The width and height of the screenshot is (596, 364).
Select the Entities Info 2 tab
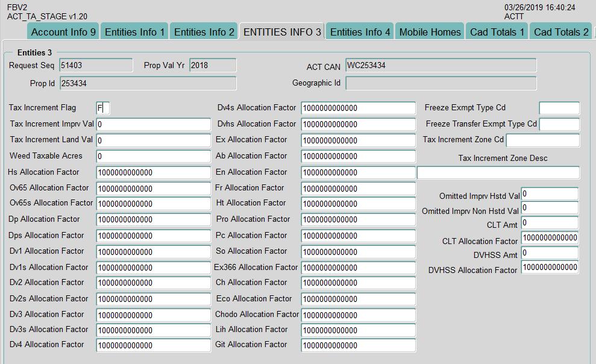[x=204, y=32]
